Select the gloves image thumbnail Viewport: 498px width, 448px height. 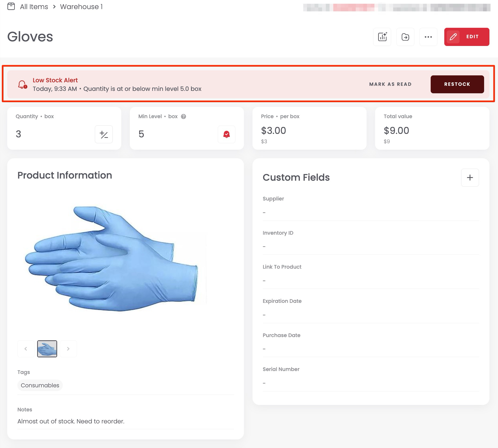coord(47,349)
